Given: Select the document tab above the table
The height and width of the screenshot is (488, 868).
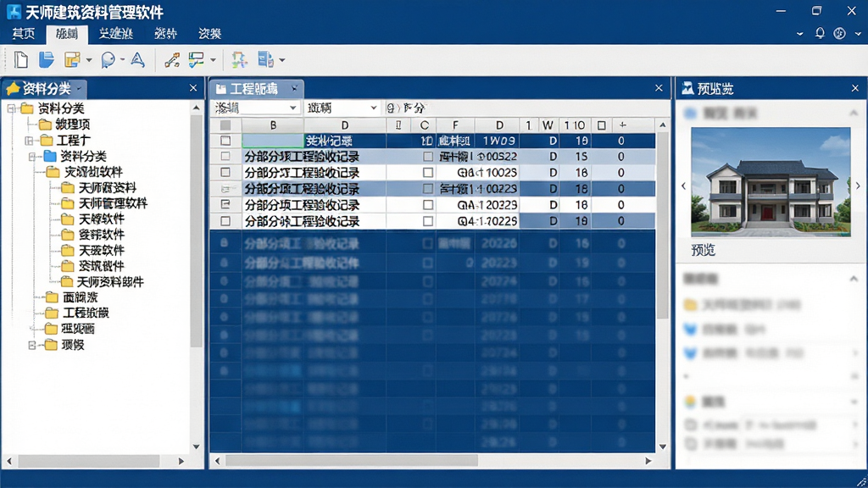Looking at the screenshot, I should point(257,88).
